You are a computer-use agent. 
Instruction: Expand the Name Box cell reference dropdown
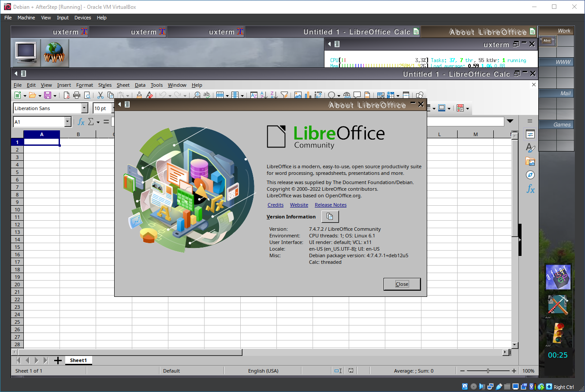click(68, 122)
